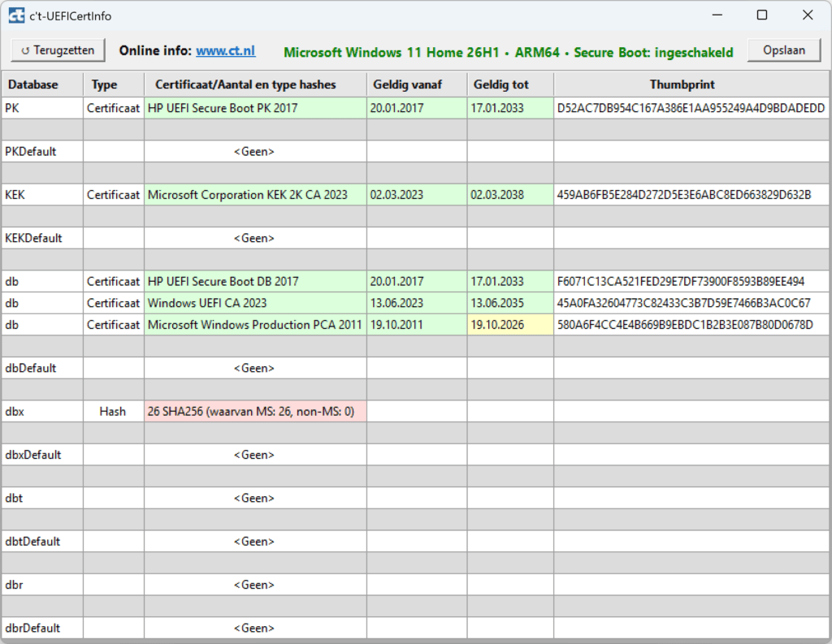This screenshot has height=644, width=832.
Task: Click the thumbprint F6071C13CA52... cell
Action: [x=691, y=281]
